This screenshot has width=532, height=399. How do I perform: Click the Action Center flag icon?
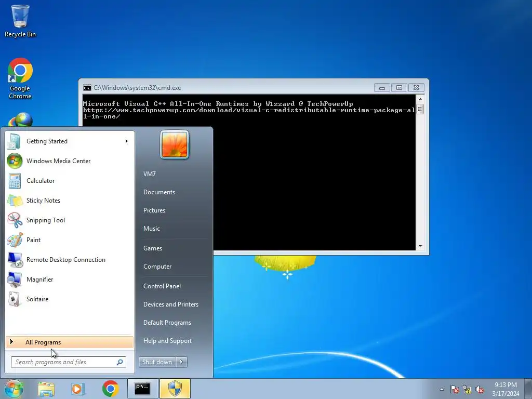click(x=455, y=389)
